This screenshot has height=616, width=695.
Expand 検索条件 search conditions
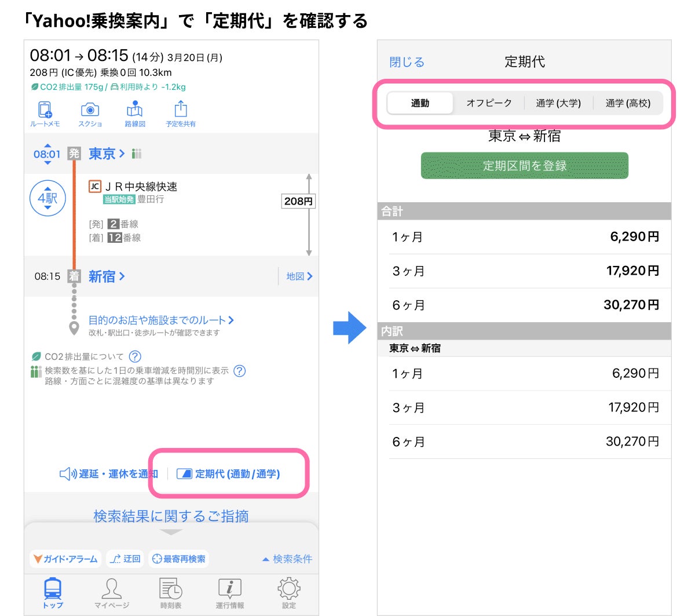pos(287,559)
